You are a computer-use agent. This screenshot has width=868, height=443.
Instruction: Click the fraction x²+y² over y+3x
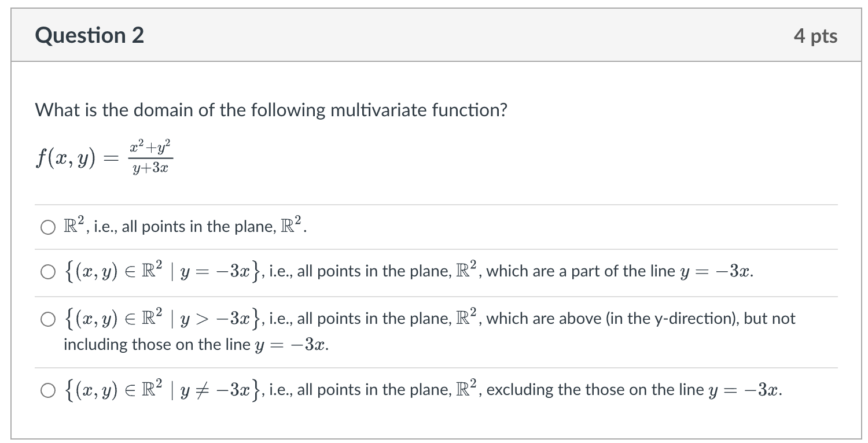tap(152, 157)
